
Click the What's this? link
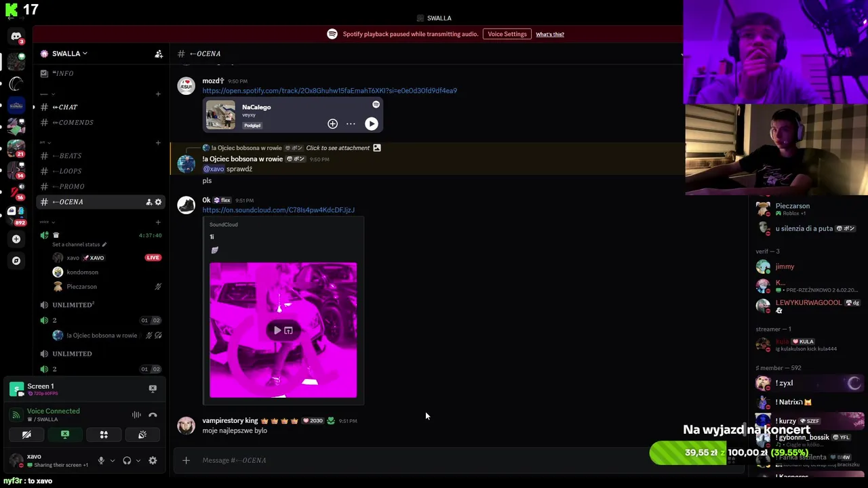[x=550, y=34]
